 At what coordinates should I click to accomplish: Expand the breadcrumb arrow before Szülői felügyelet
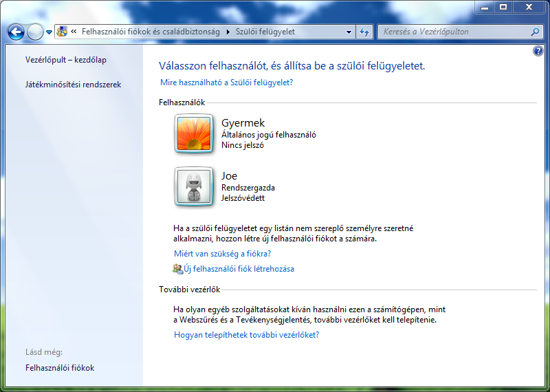[228, 32]
